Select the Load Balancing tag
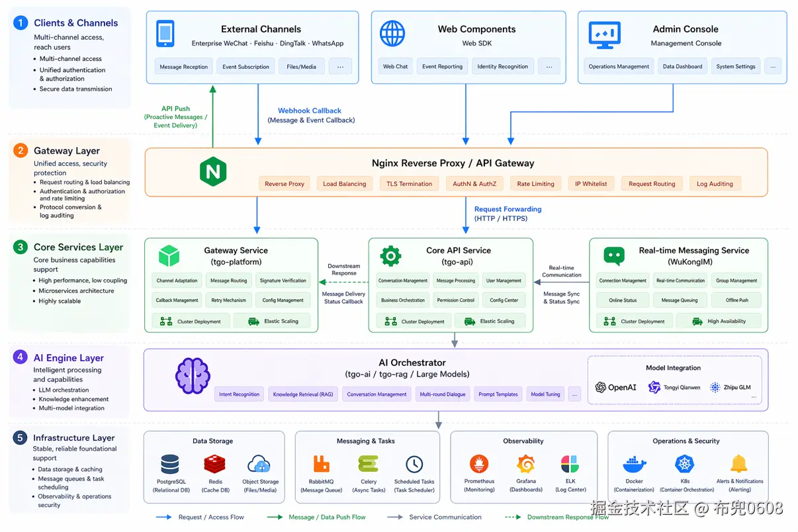Viewport: 798px width, 532px height. pyautogui.click(x=344, y=184)
